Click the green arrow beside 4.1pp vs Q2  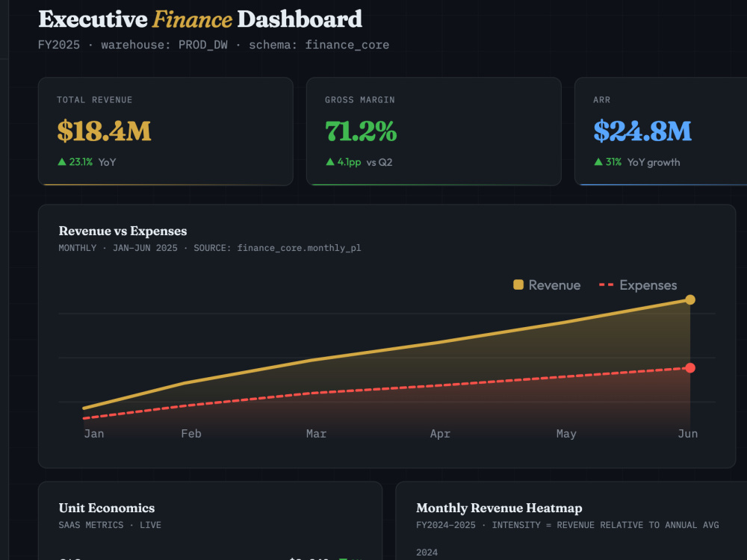pyautogui.click(x=329, y=162)
